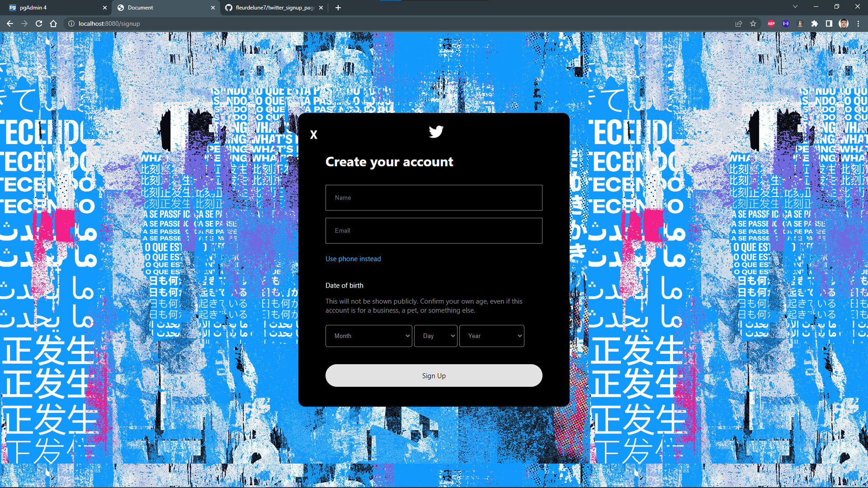Open the Month dropdown
This screenshot has height=488, width=868.
pyautogui.click(x=368, y=336)
